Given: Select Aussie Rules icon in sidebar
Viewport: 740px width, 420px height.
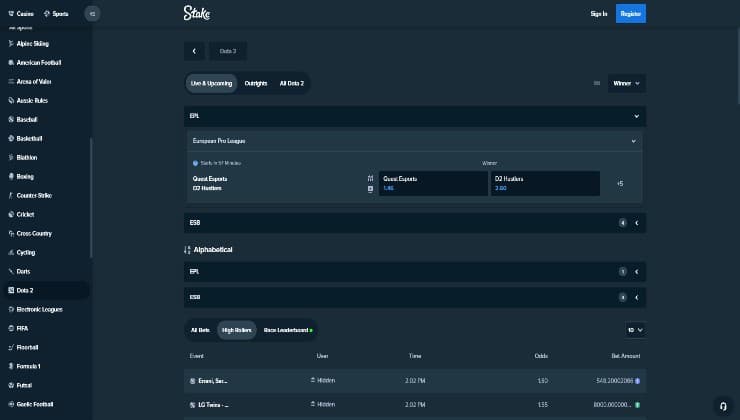Looking at the screenshot, I should pyautogui.click(x=11, y=100).
